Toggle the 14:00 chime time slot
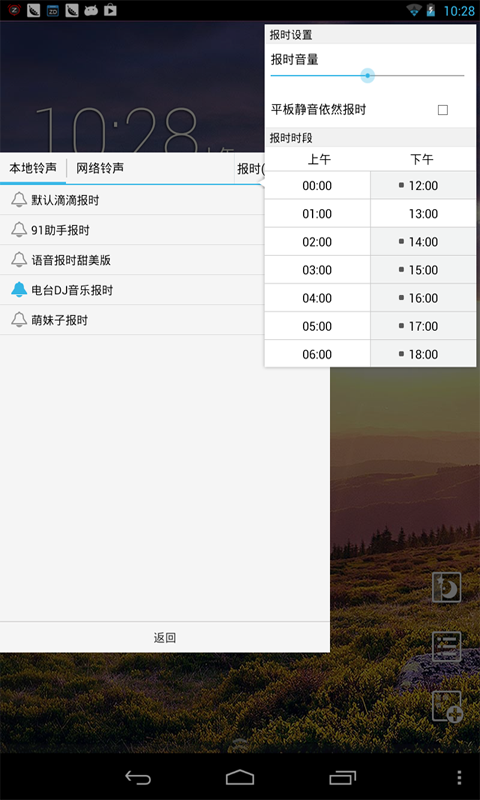Screen dimensions: 480x800 (423, 241)
